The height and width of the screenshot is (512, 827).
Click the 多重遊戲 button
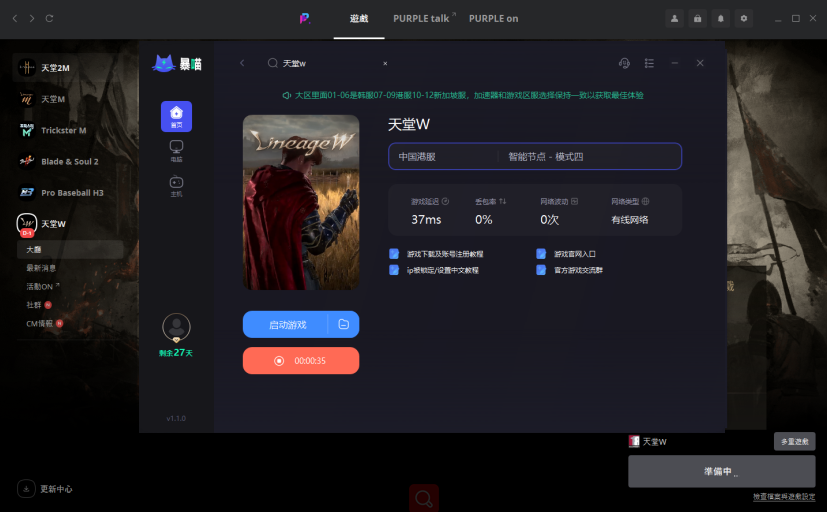point(794,441)
